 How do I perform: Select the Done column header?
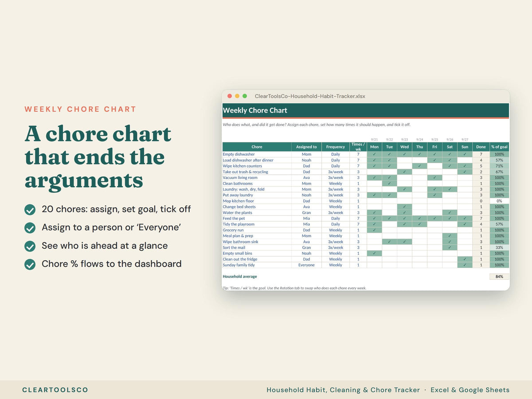[481, 147]
